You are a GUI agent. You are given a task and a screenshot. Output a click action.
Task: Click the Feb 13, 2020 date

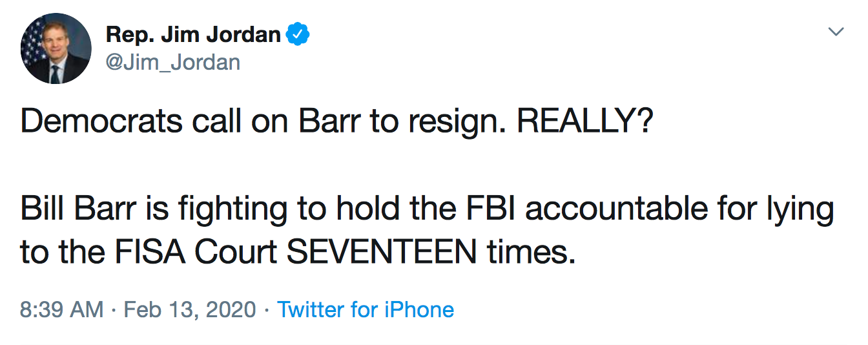(x=189, y=309)
